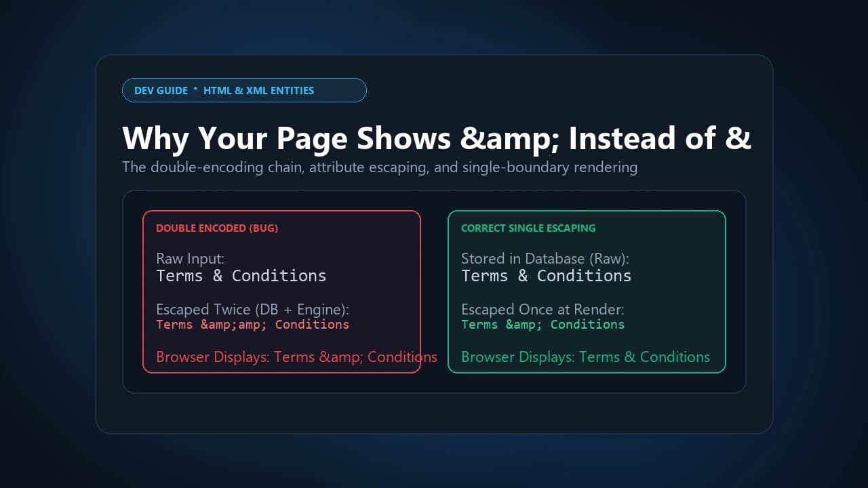
Task: Select the red "Browser Displays: Terms &amp; Conditions" line
Action: pos(297,357)
